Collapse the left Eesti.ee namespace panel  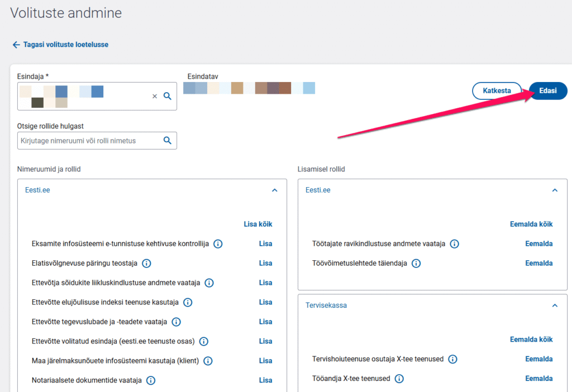[274, 190]
